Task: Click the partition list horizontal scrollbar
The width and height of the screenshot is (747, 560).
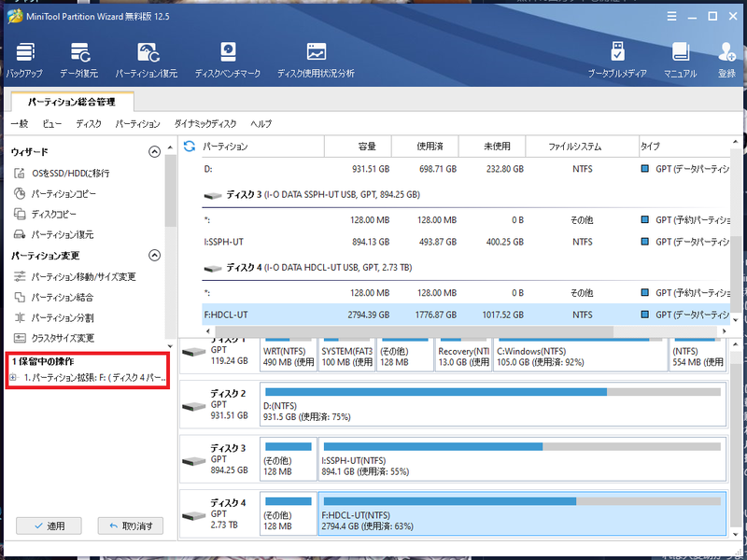Action: 415,331
